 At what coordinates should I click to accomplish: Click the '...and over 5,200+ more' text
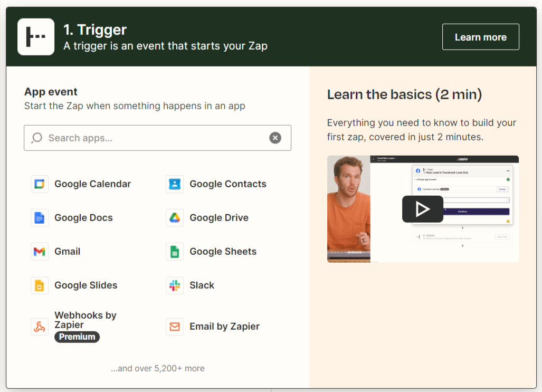pyautogui.click(x=158, y=368)
